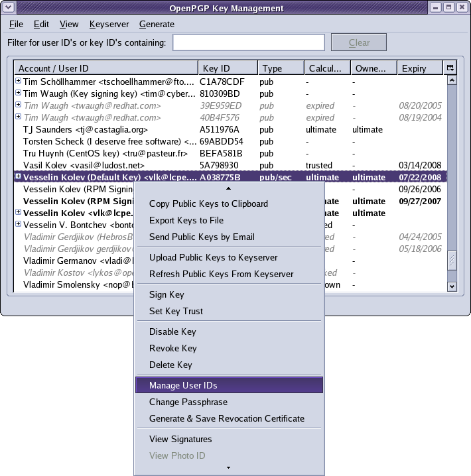Expand the Vesselin V. Bontchev key row

click(18, 223)
